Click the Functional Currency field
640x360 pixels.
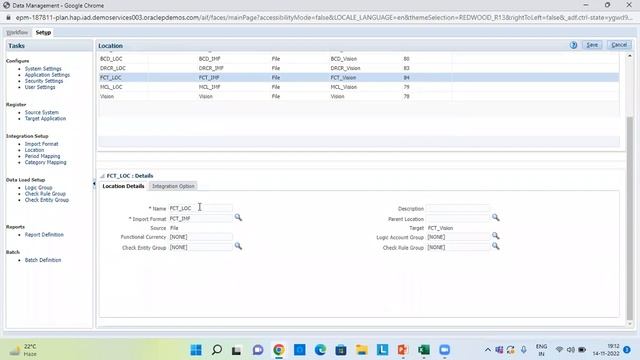click(200, 237)
